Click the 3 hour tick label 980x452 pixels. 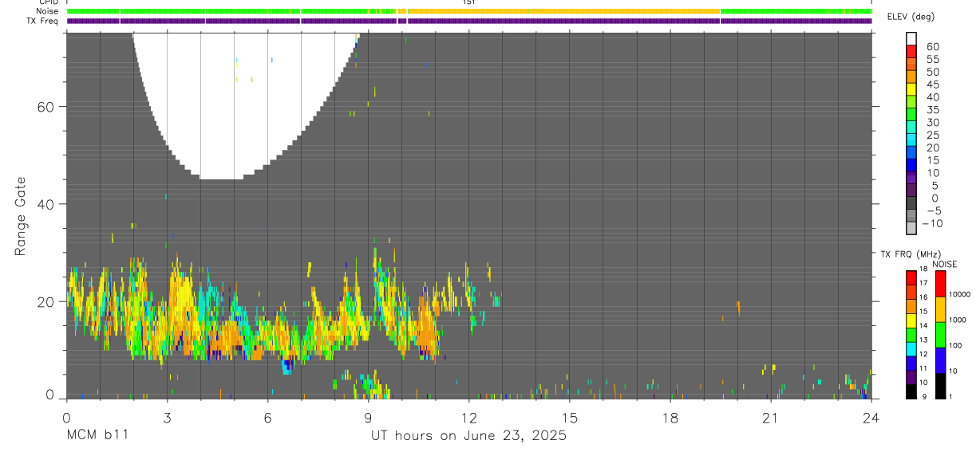click(167, 417)
